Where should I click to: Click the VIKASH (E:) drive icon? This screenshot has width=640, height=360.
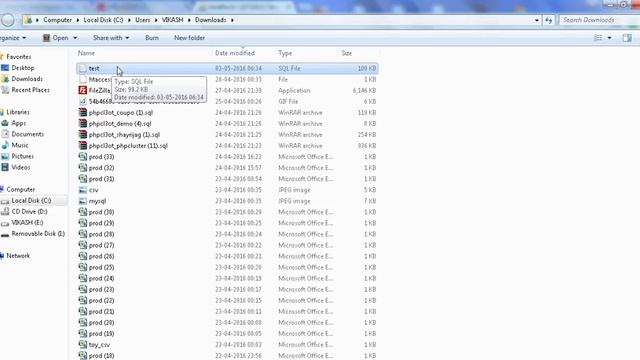pyautogui.click(x=5, y=223)
